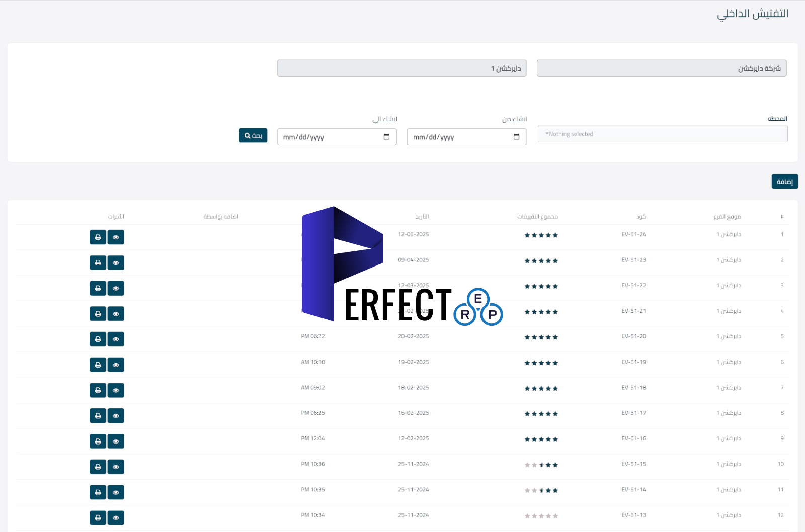The height and width of the screenshot is (532, 805).
Task: Print the EV-51-20 inspection record
Action: click(98, 339)
